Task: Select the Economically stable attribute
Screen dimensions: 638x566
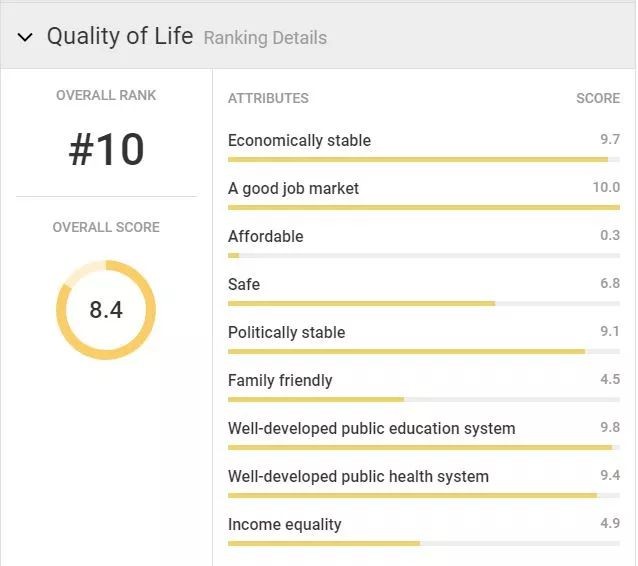Action: click(299, 140)
